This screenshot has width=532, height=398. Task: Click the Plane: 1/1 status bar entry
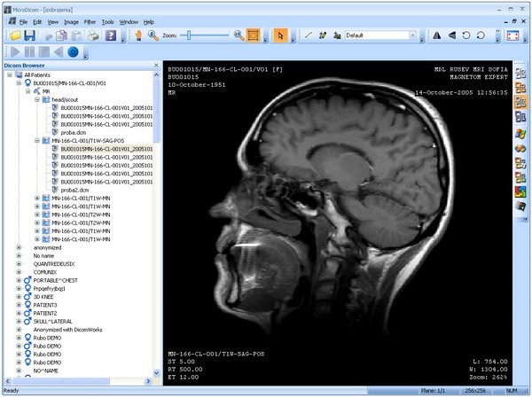coord(433,391)
